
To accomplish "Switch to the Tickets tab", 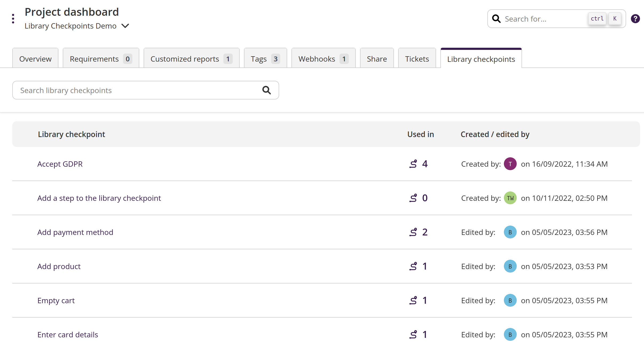I will (x=417, y=59).
